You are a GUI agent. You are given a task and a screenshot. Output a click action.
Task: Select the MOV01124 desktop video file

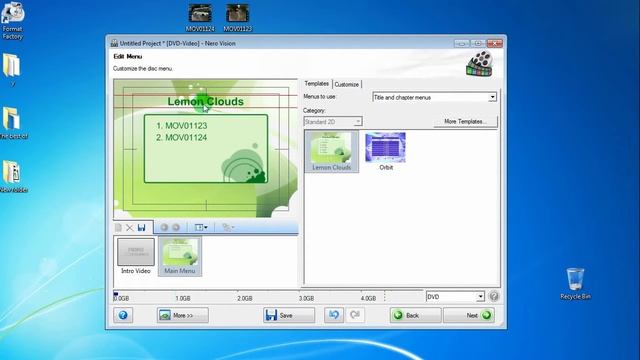200,18
